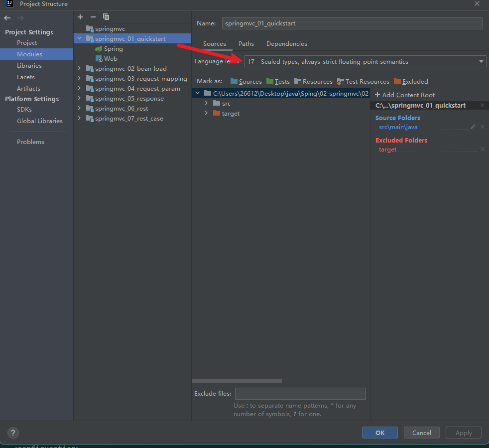This screenshot has width=489, height=448.
Task: Click Add Content Root
Action: 405,95
